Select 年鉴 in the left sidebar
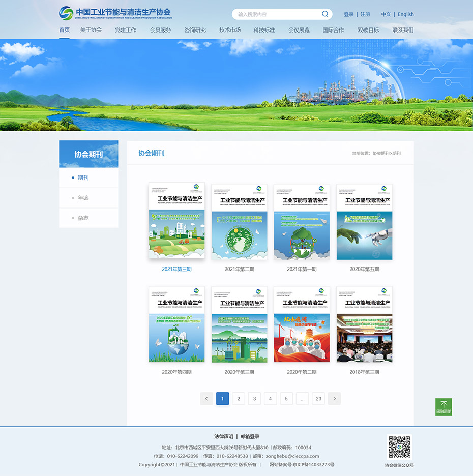This screenshot has height=476, width=473. click(83, 198)
